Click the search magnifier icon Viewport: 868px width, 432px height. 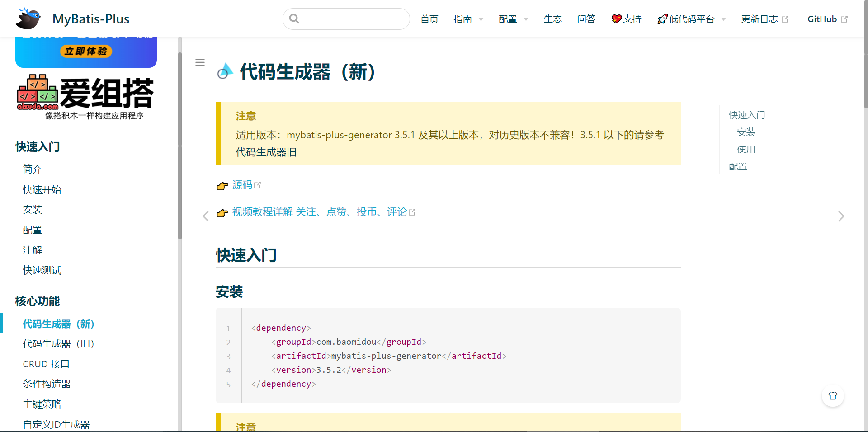[294, 19]
